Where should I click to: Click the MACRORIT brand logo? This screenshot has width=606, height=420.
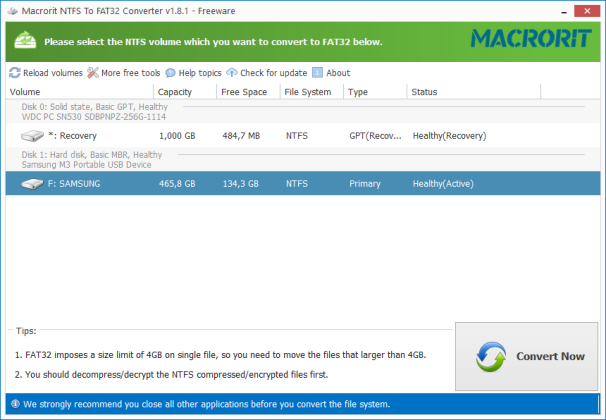pos(531,39)
